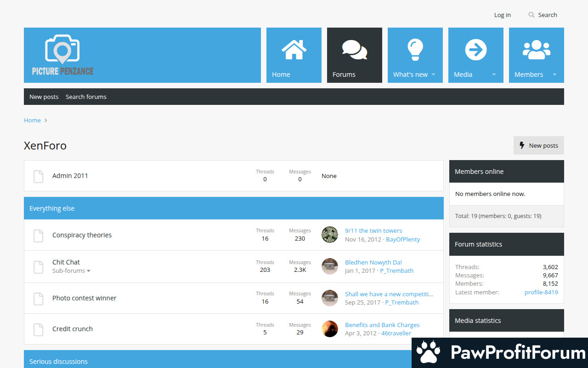Screen dimensions: 588x368
Task: Open latest member profile-8419
Action: (541, 293)
